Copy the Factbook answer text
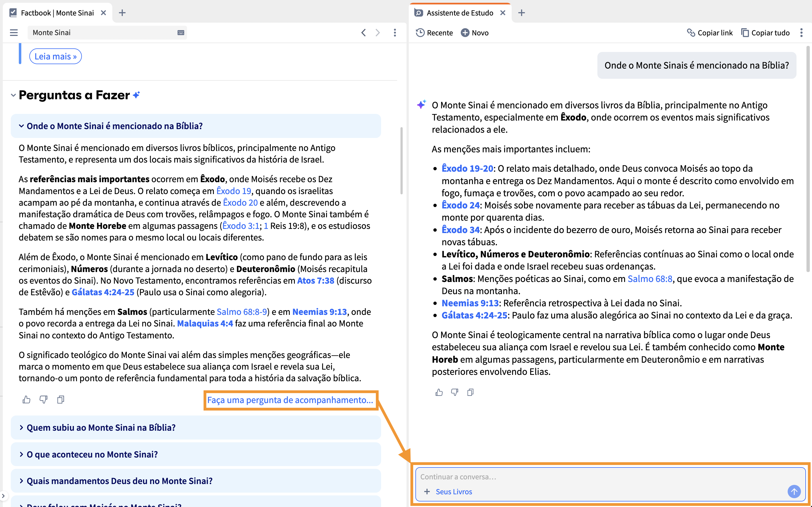This screenshot has width=812, height=507. coord(61,399)
